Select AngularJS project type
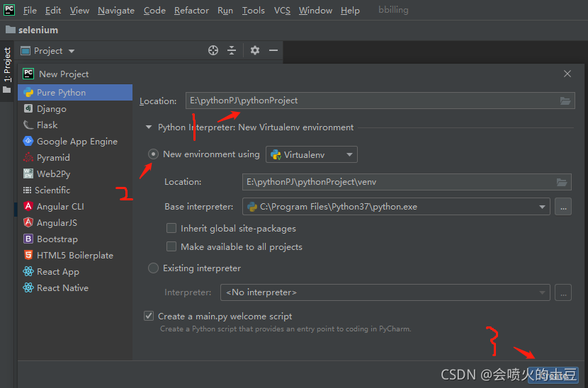The height and width of the screenshot is (388, 588). pyautogui.click(x=75, y=223)
